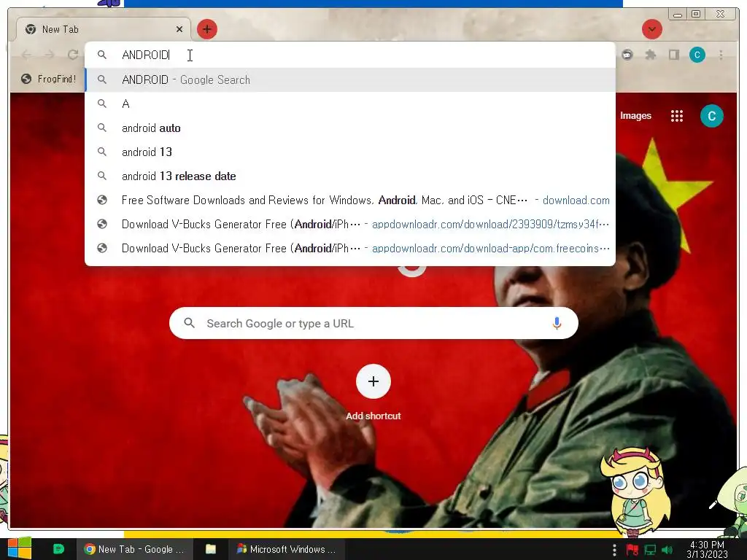Click the red flag tray icon
Image resolution: width=747 pixels, height=560 pixels.
tap(632, 550)
